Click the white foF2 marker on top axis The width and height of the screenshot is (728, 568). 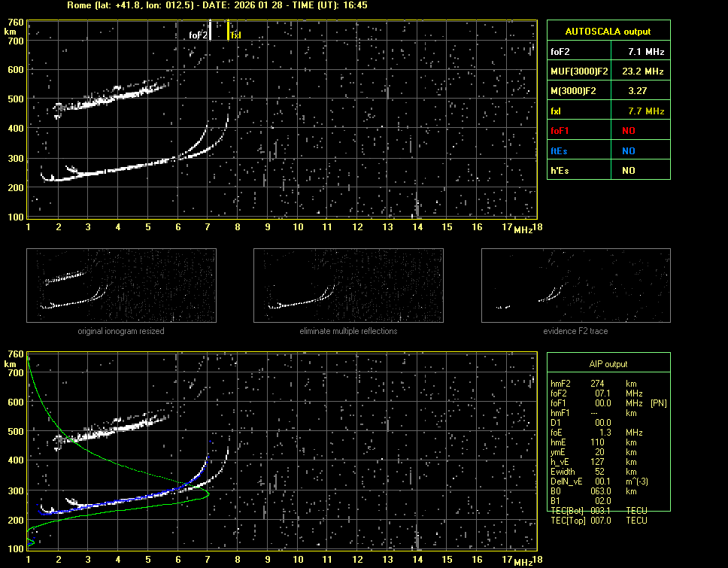210,31
